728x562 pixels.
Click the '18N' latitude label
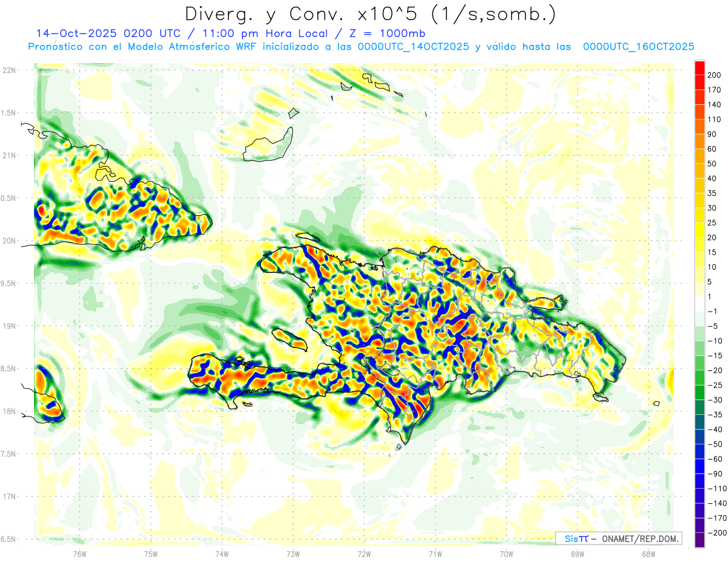point(8,411)
